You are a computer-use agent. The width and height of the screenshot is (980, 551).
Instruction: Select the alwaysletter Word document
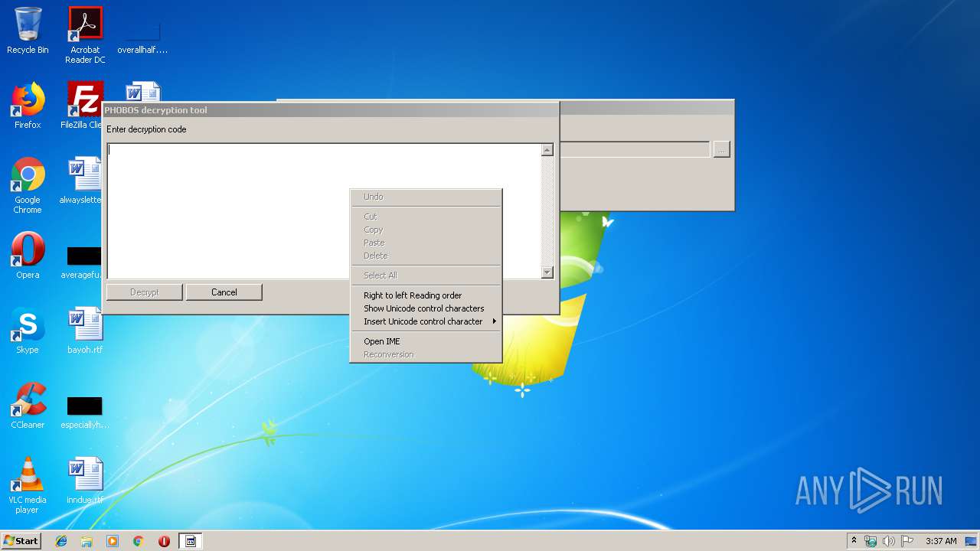pyautogui.click(x=84, y=181)
